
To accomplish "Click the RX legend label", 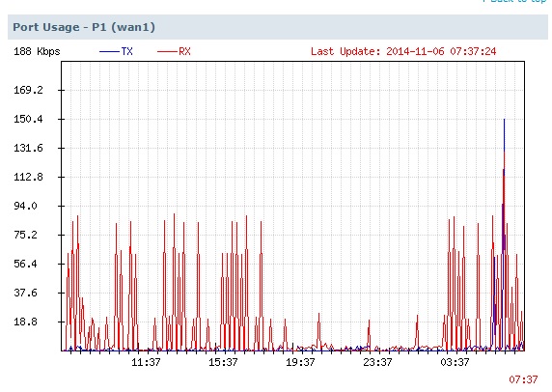I will (x=184, y=51).
